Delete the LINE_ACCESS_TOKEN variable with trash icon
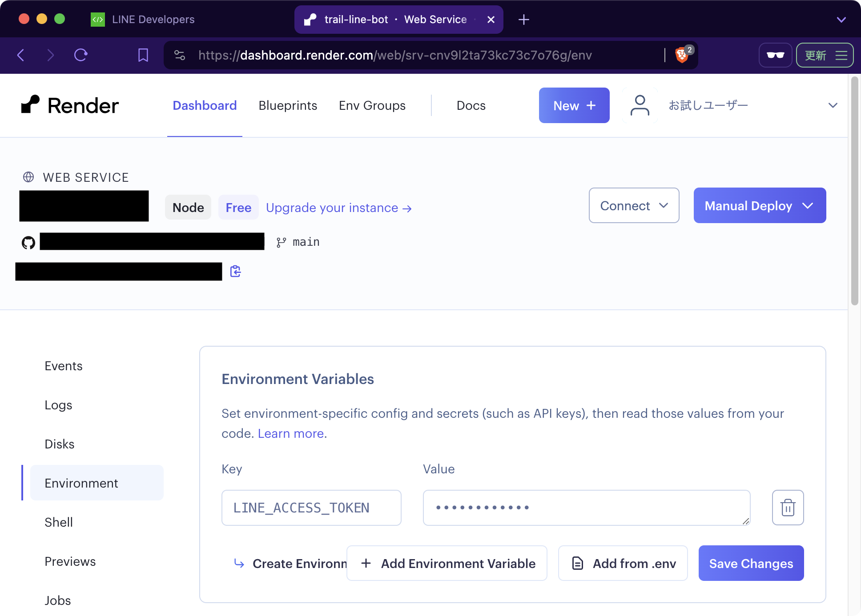Viewport: 861px width, 616px height. pyautogui.click(x=788, y=508)
